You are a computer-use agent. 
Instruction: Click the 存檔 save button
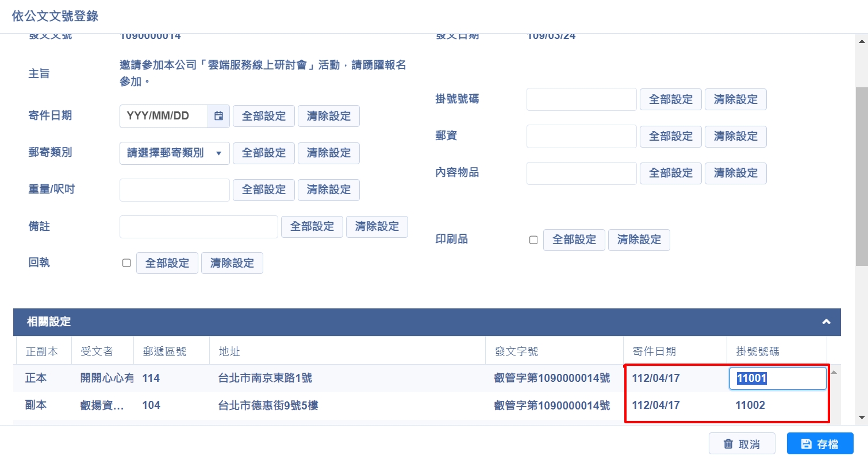coord(820,444)
